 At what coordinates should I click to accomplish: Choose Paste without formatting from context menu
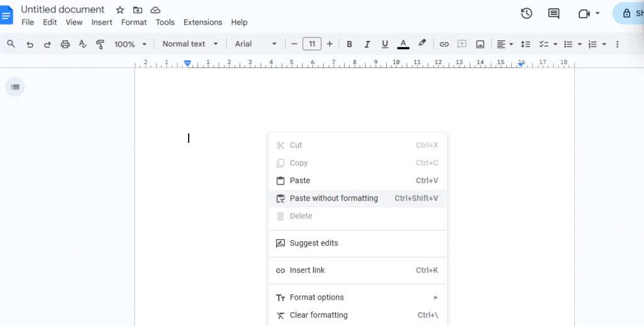[x=333, y=198]
